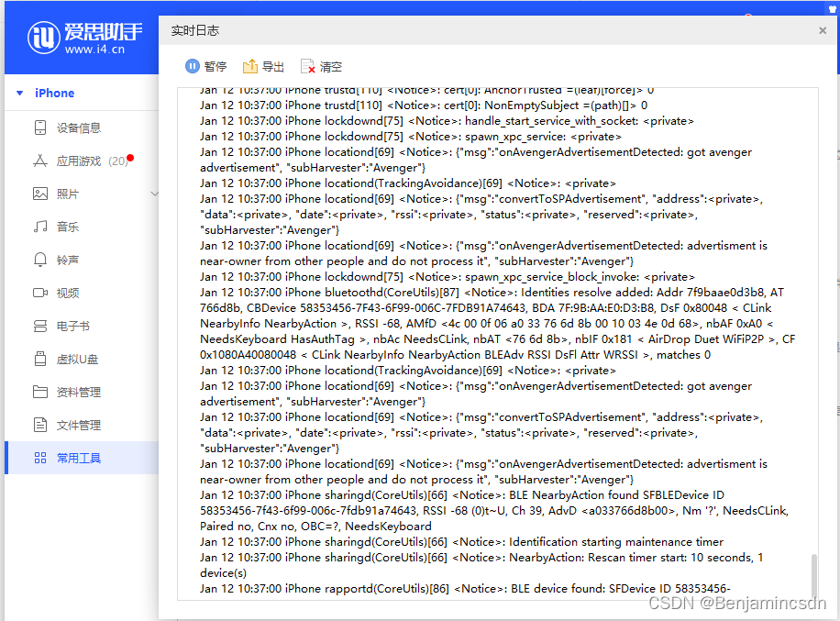The width and height of the screenshot is (840, 621).
Task: Pause the real-time log with 暂停
Action: click(x=205, y=66)
